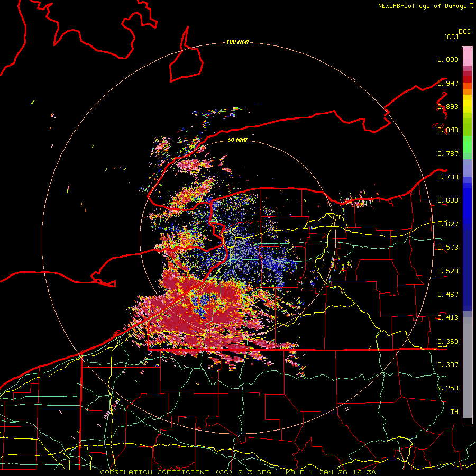Click the [CC] units label above scale
Screen dimensions: 476x476
[x=451, y=36]
